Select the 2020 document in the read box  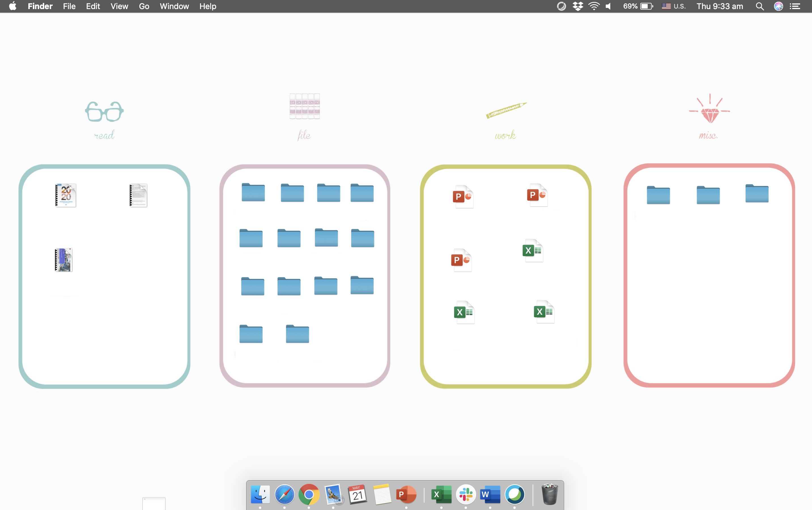click(x=66, y=195)
